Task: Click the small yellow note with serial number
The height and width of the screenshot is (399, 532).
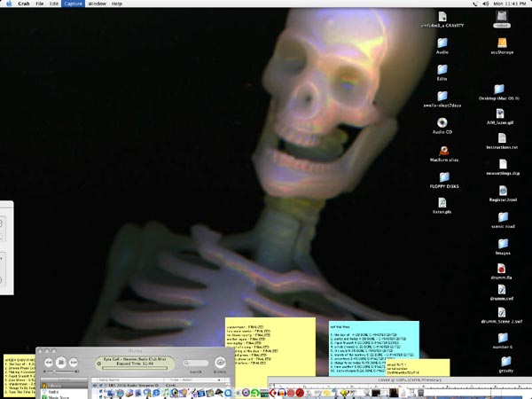Action: (418, 368)
